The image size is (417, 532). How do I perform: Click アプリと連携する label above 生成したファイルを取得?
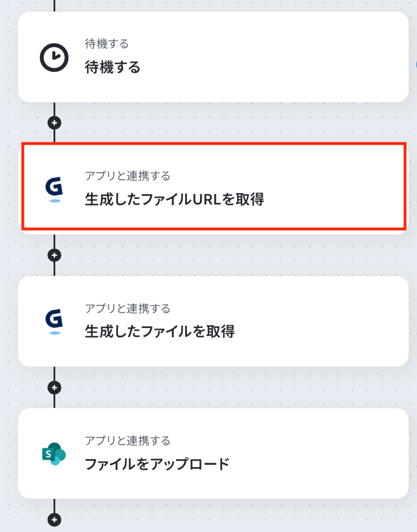(x=128, y=309)
